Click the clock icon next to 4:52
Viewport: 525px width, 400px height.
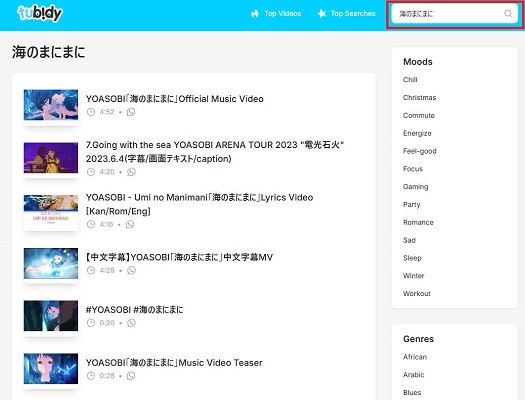[91, 112]
